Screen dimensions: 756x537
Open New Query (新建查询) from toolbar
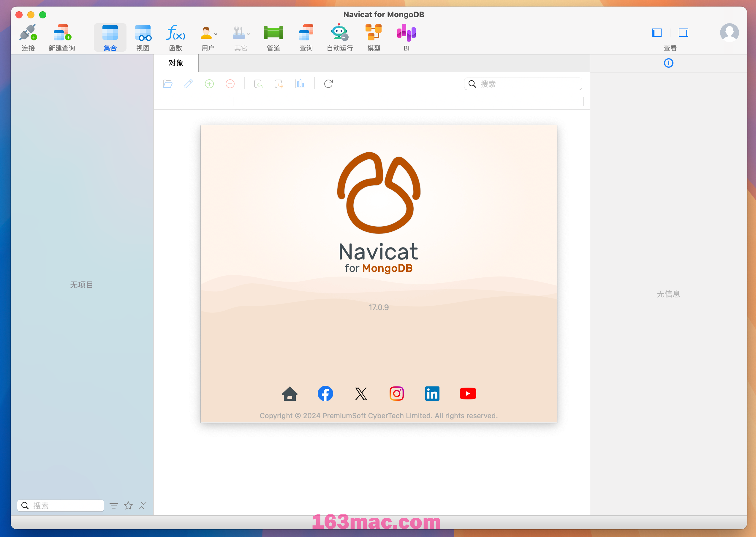coord(62,33)
